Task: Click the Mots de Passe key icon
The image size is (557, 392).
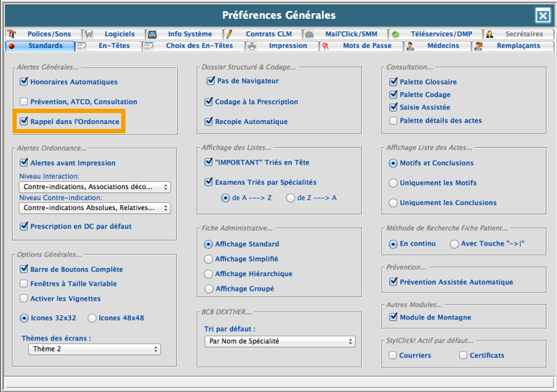Action: [x=326, y=46]
